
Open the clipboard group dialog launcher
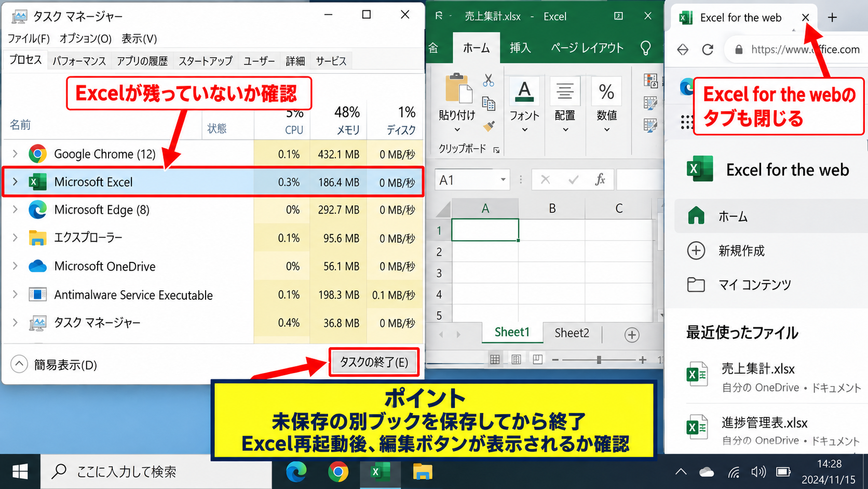pos(496,150)
